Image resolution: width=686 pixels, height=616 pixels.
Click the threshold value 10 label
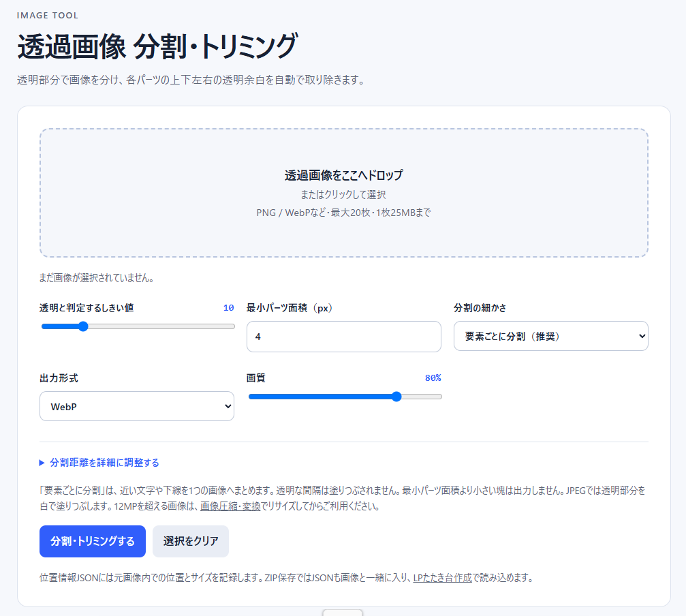coord(228,307)
